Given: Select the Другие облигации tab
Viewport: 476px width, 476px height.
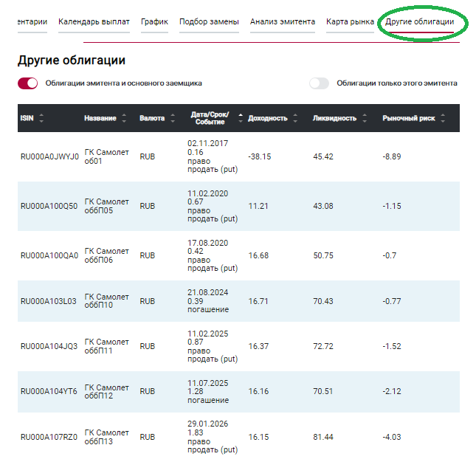Looking at the screenshot, I should coord(419,22).
